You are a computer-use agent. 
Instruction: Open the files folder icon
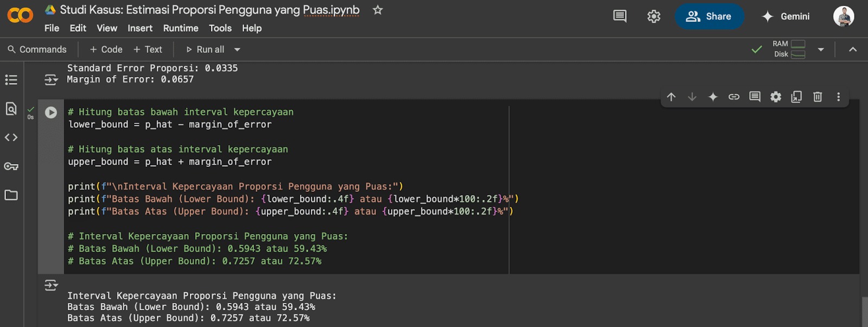(11, 195)
